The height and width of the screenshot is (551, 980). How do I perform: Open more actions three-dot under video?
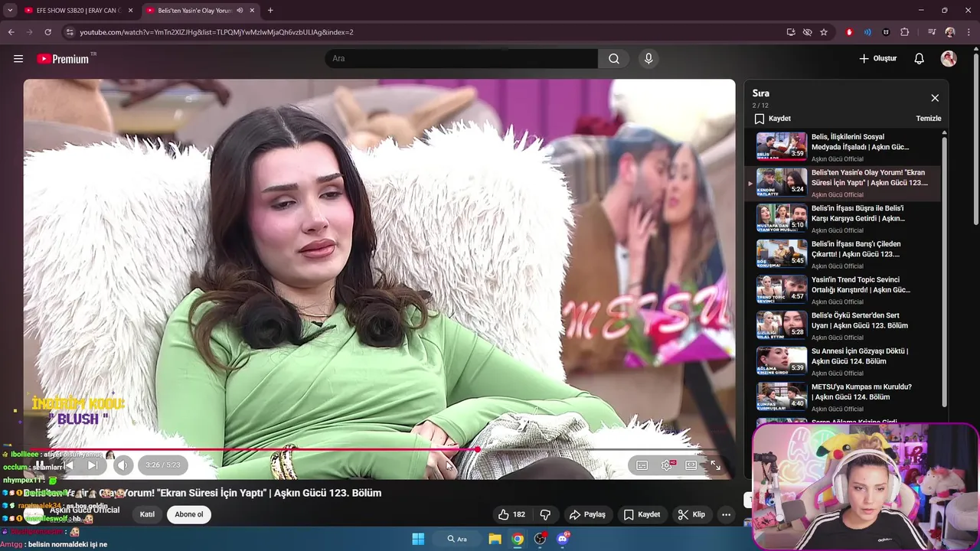pyautogui.click(x=726, y=514)
